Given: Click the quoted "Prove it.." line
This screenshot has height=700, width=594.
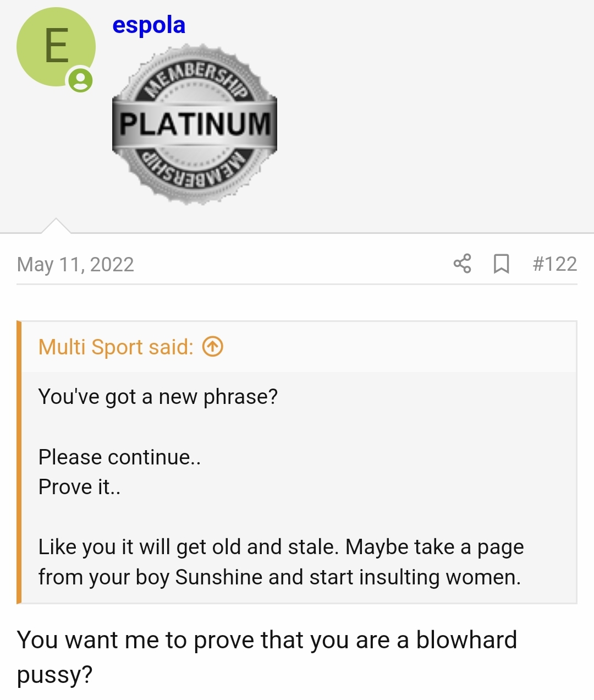Looking at the screenshot, I should point(79,486).
